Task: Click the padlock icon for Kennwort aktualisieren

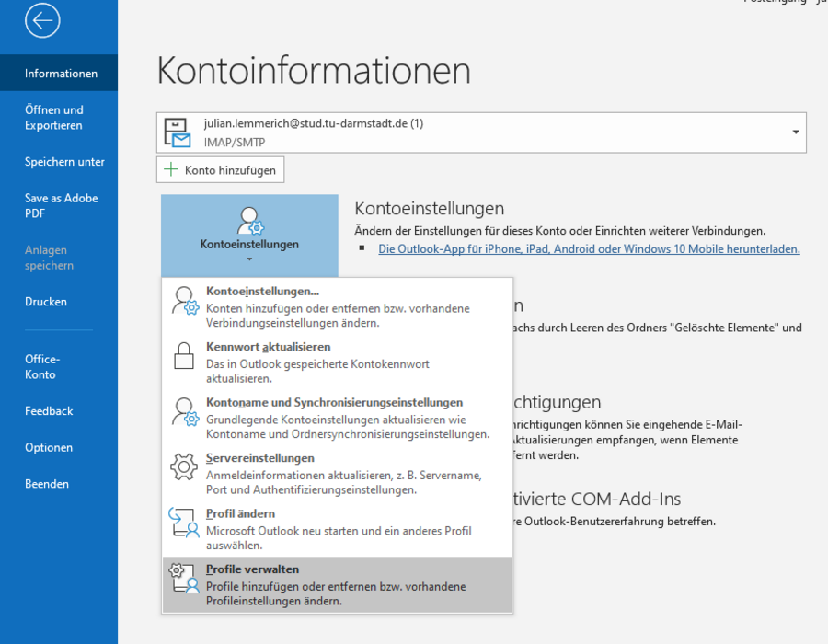Action: coord(184,356)
